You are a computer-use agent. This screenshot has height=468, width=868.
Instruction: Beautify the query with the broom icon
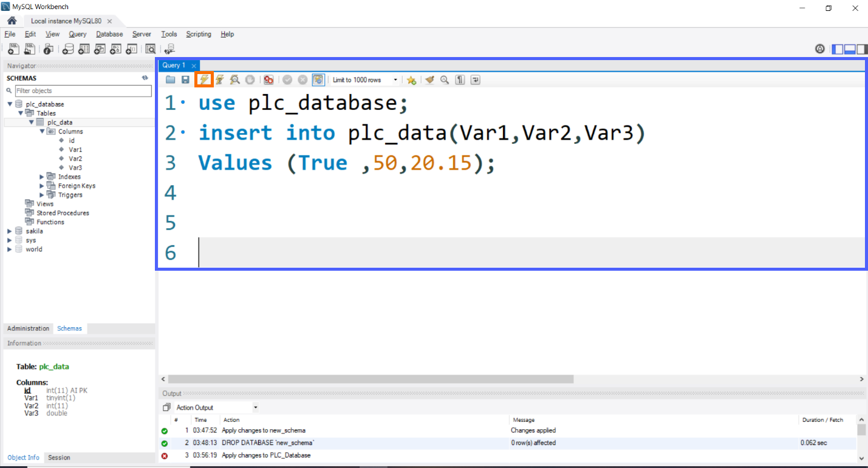[429, 80]
